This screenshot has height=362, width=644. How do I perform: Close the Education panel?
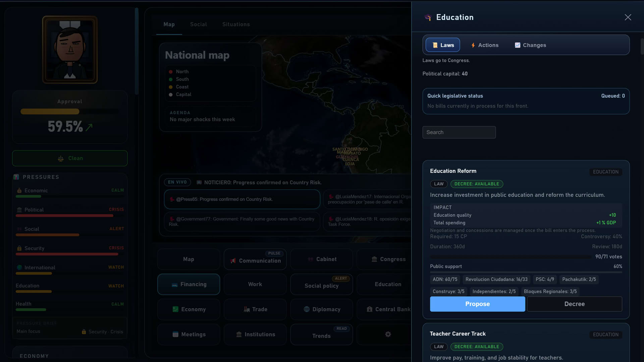(x=628, y=17)
